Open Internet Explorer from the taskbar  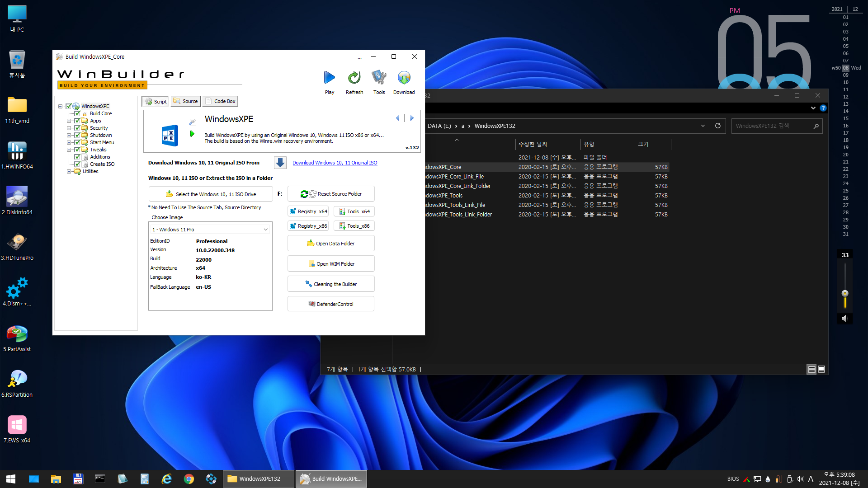167,479
